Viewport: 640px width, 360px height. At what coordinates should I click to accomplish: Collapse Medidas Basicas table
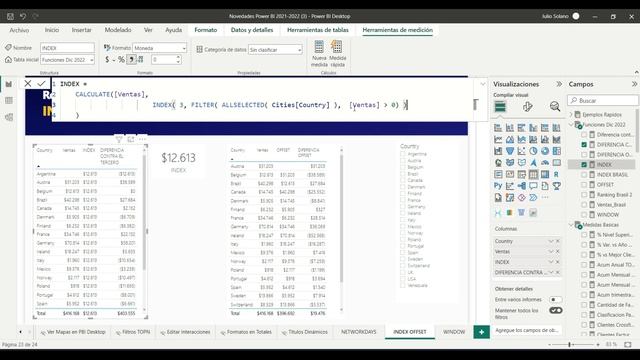coord(571,225)
